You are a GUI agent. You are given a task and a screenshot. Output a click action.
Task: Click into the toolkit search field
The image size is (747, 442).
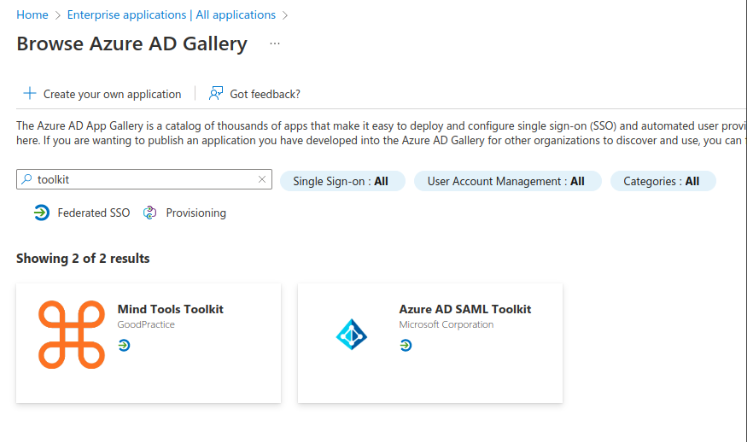[x=140, y=180]
